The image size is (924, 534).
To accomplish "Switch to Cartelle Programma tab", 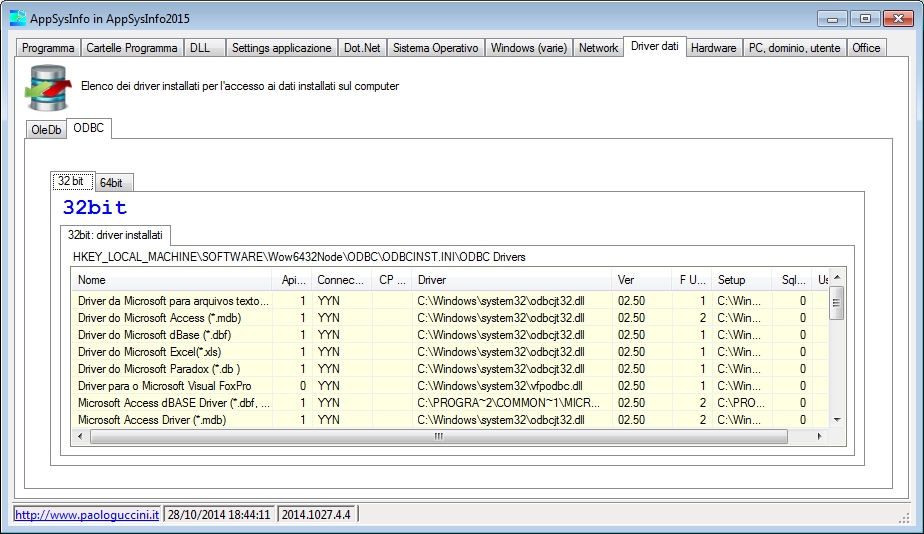I will (x=131, y=48).
